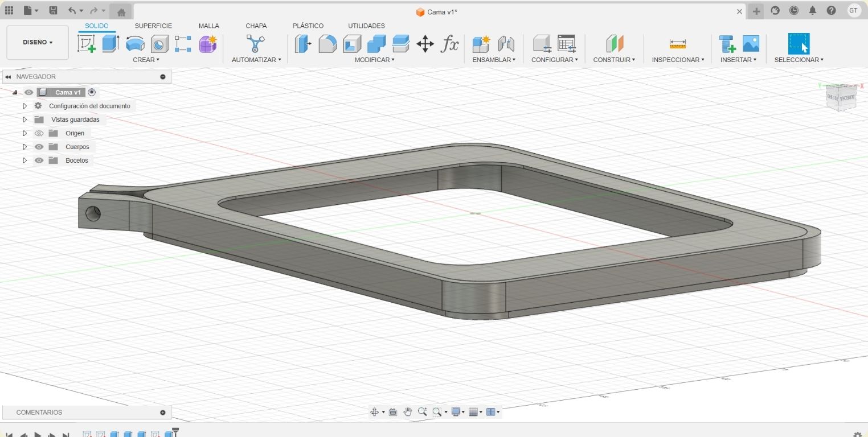Open the Pan hand tool in navigation bar
The width and height of the screenshot is (868, 437).
click(408, 412)
